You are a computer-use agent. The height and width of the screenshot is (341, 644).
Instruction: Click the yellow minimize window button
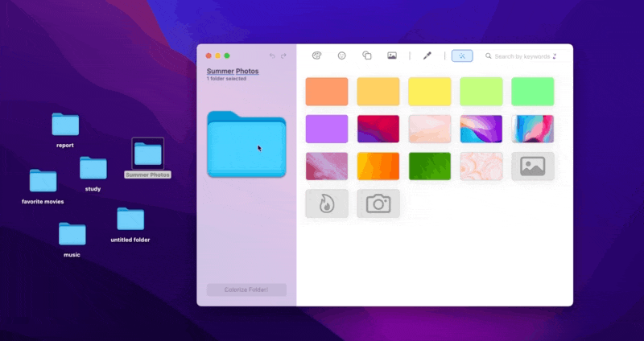pos(217,55)
